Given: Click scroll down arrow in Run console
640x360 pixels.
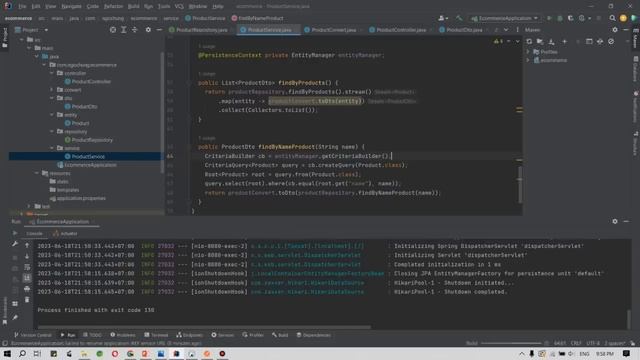Looking at the screenshot, I should click(x=27, y=256).
